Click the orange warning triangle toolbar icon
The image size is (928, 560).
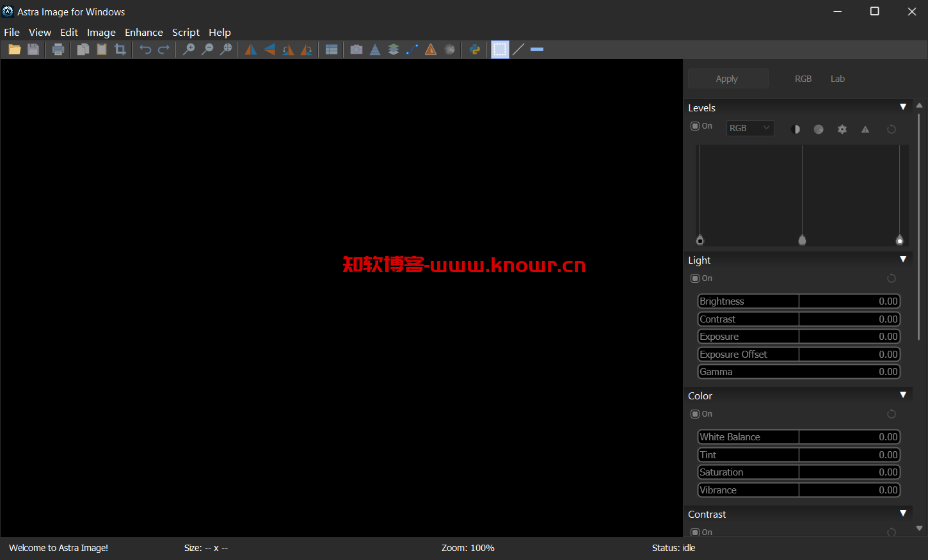[x=431, y=49]
